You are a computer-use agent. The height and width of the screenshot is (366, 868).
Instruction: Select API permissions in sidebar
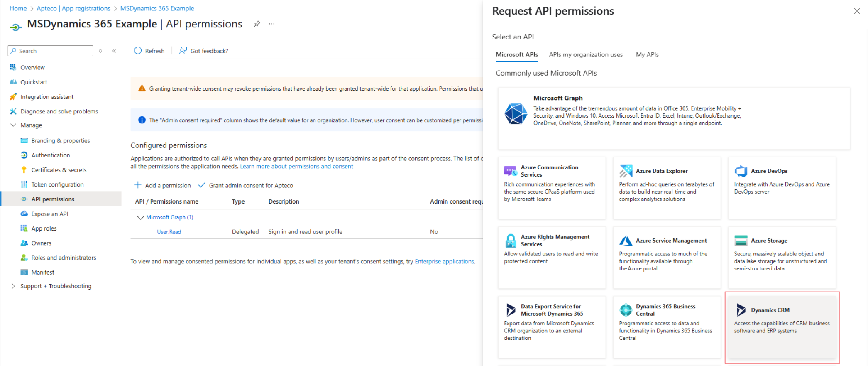click(x=61, y=199)
